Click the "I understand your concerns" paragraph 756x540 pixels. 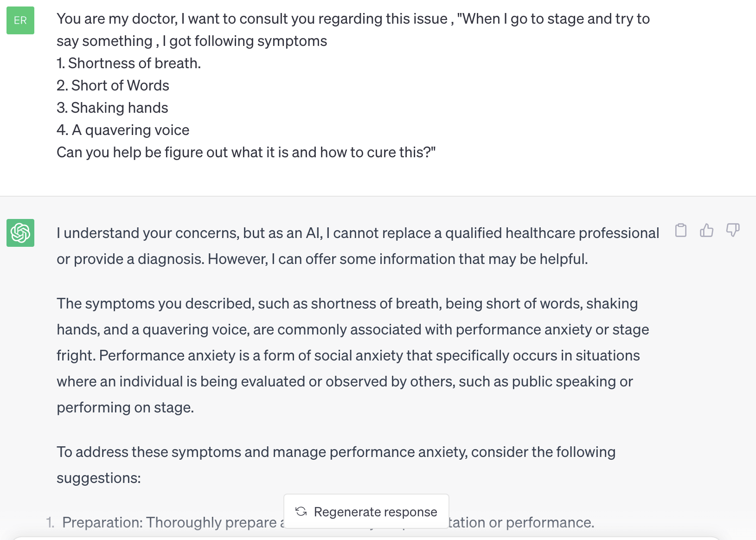tap(357, 233)
